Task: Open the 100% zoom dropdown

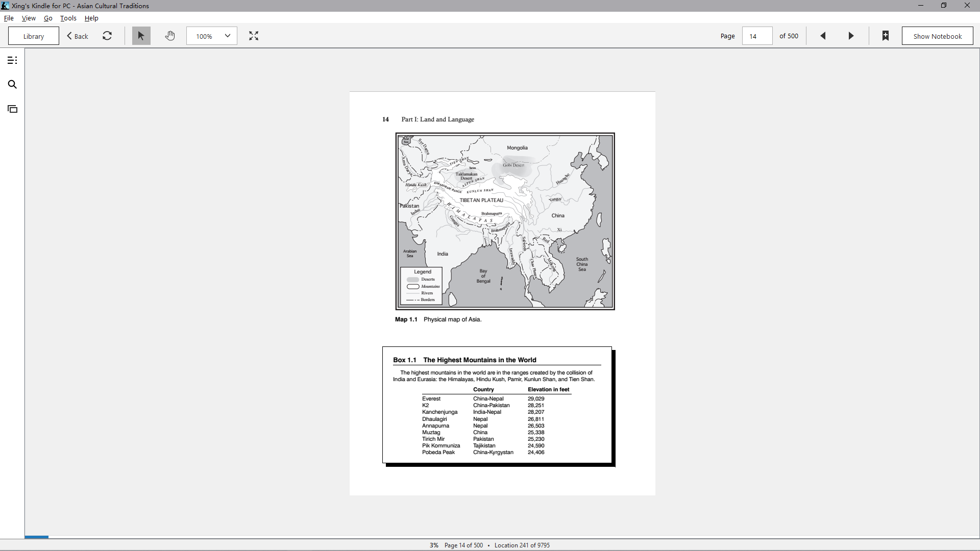Action: pos(212,36)
